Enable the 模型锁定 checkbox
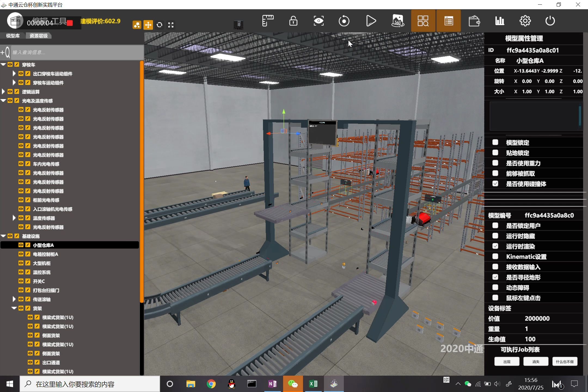 [495, 142]
